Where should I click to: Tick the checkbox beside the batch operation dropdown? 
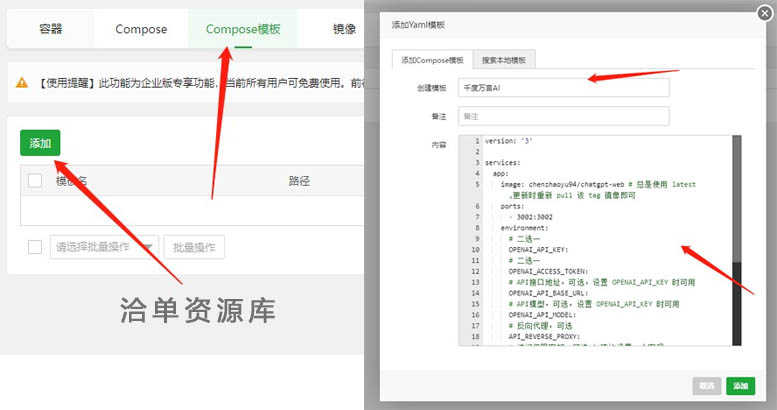35,247
